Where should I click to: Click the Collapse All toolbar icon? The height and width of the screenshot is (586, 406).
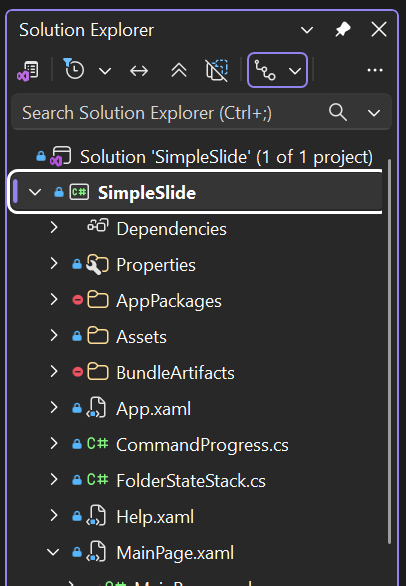179,70
